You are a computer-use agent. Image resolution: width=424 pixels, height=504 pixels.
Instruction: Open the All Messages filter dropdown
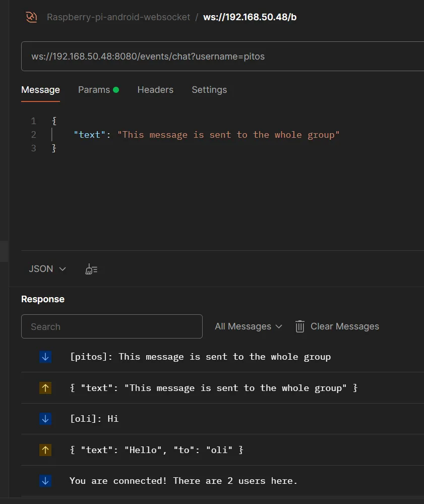248,326
